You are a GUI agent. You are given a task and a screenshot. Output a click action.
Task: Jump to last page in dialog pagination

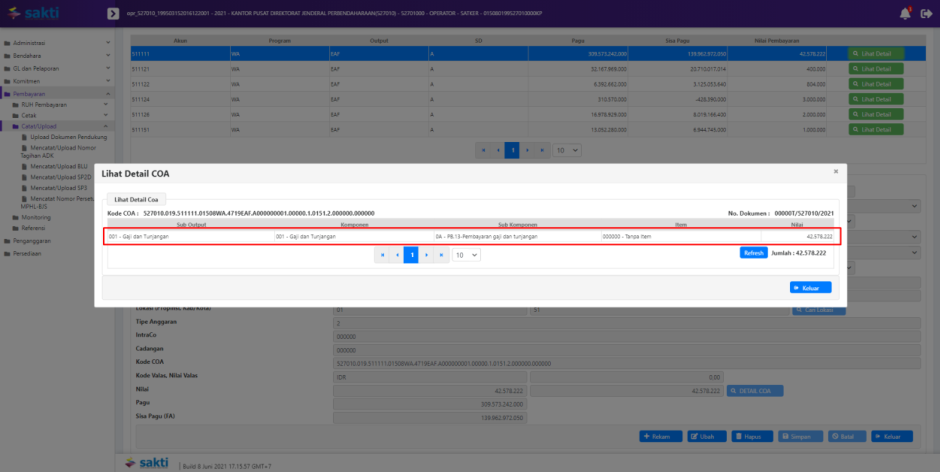[x=440, y=255]
